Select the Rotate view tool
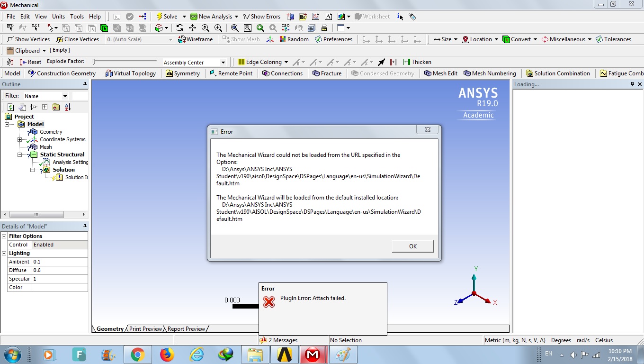Viewport: 644px width, 364px height. 179,28
